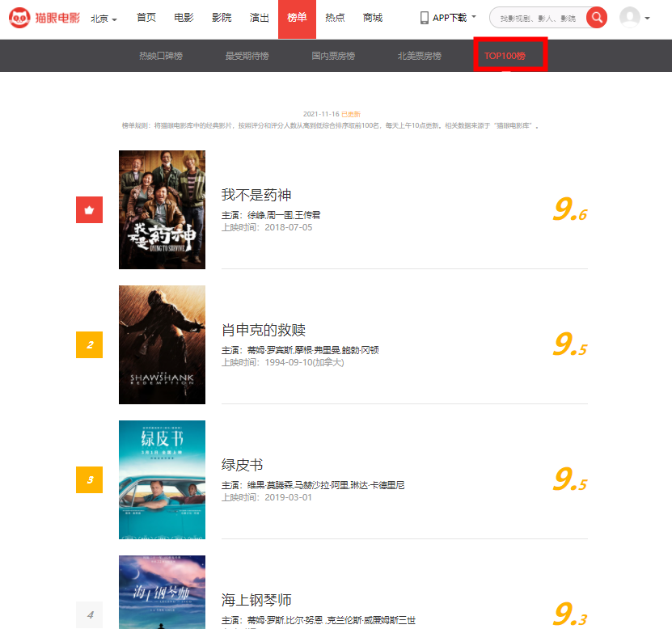Open the 北京 city dropdown

click(x=104, y=19)
